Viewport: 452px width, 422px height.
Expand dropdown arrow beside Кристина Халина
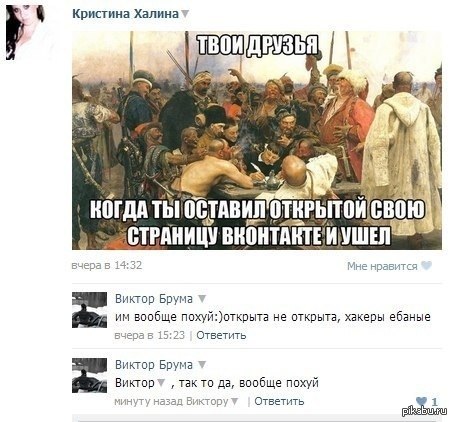click(185, 14)
